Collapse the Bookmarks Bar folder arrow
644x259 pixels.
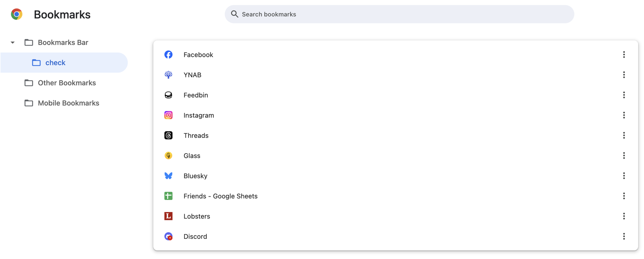click(x=13, y=42)
